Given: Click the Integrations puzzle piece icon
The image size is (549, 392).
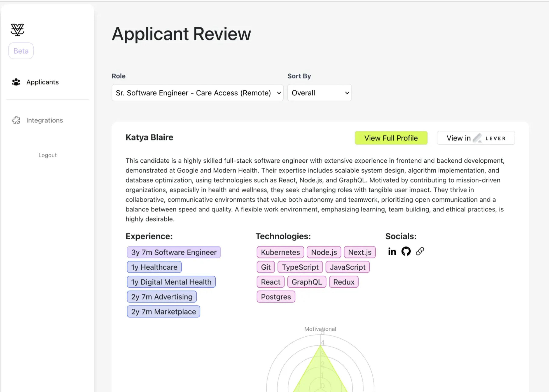Looking at the screenshot, I should [x=16, y=120].
